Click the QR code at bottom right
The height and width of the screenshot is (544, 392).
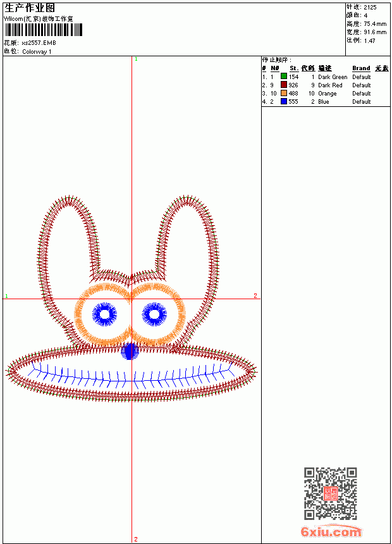[330, 493]
